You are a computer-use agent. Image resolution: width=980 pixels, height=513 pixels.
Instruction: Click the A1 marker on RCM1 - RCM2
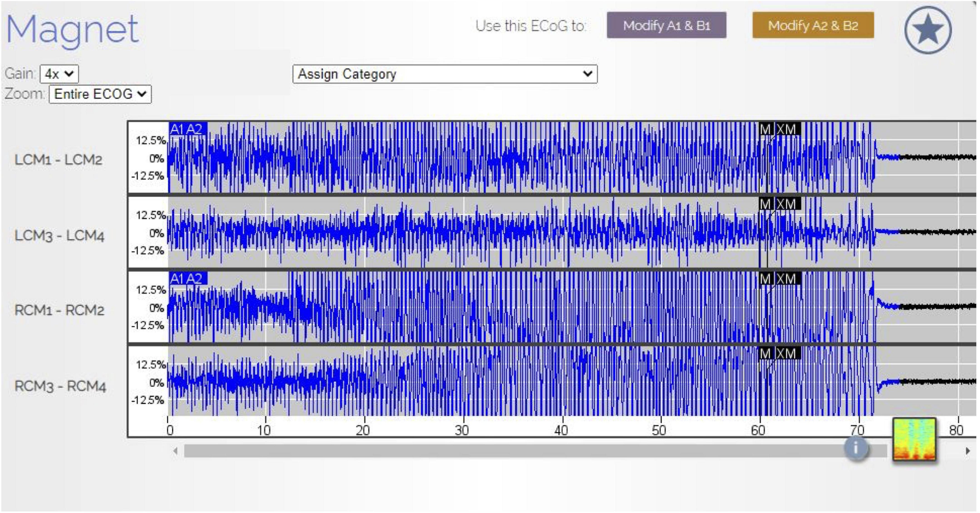click(x=177, y=279)
